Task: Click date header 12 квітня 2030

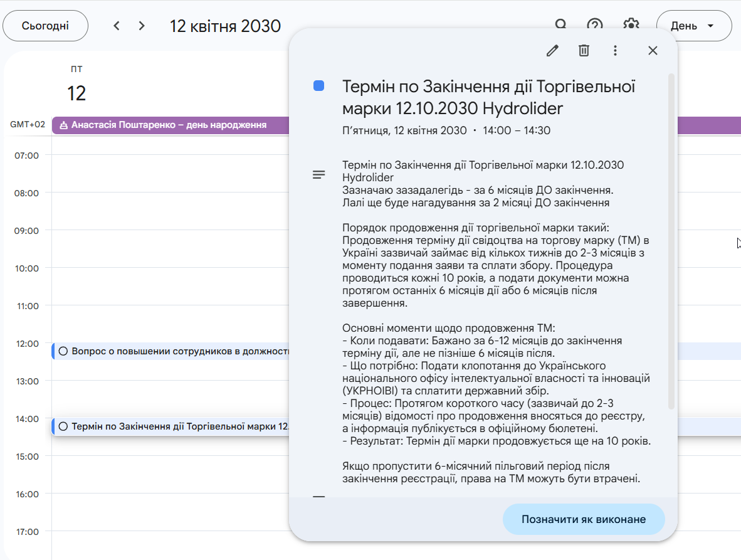Action: pos(226,26)
